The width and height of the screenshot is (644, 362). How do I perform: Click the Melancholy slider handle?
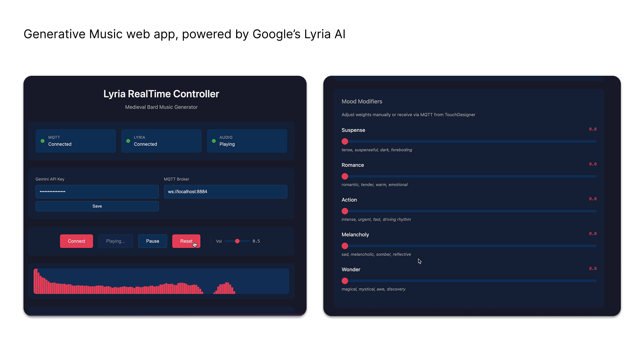tap(345, 246)
